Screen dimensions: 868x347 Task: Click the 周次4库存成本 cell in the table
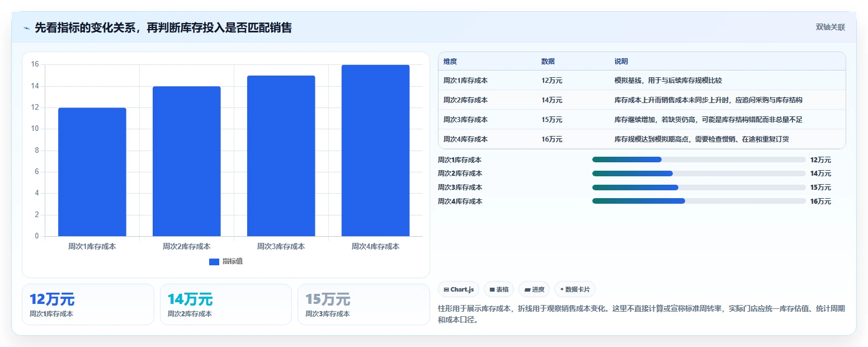[x=465, y=139]
